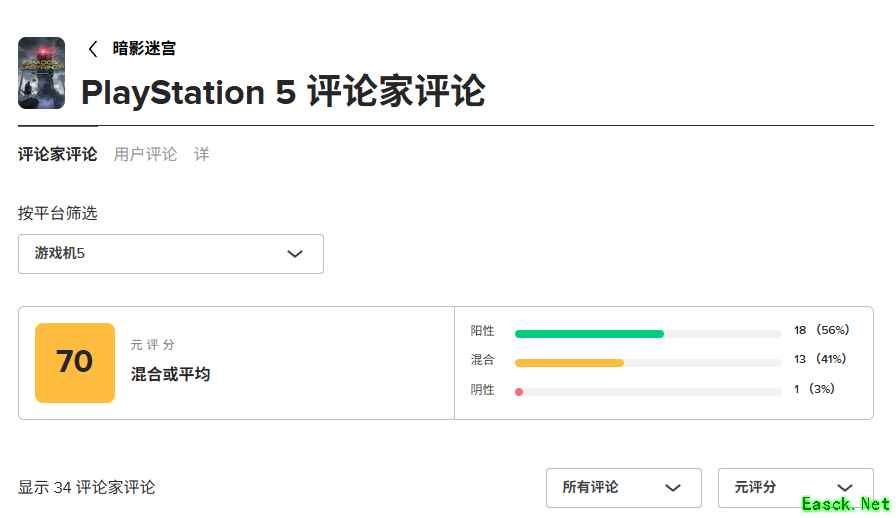Screen dimensions: 896x518
Task: Open the game cover thumbnail
Action: 41,73
